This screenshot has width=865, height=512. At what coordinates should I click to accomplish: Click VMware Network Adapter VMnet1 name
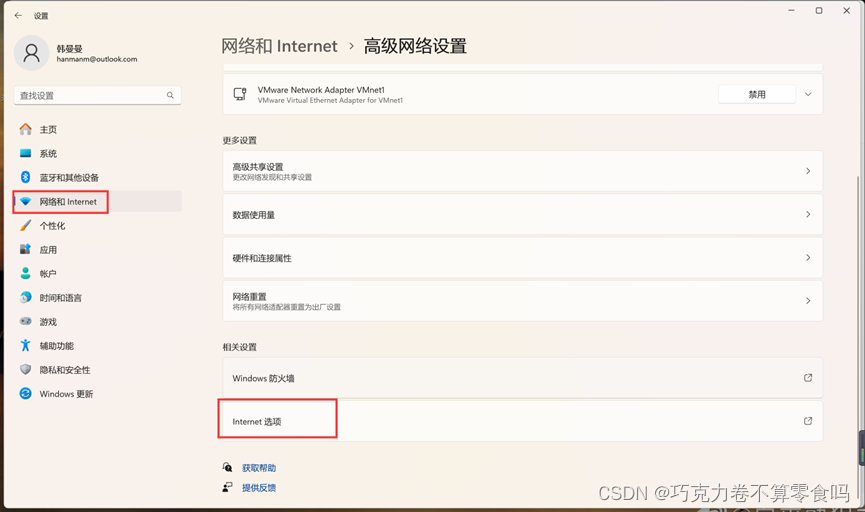(x=321, y=89)
